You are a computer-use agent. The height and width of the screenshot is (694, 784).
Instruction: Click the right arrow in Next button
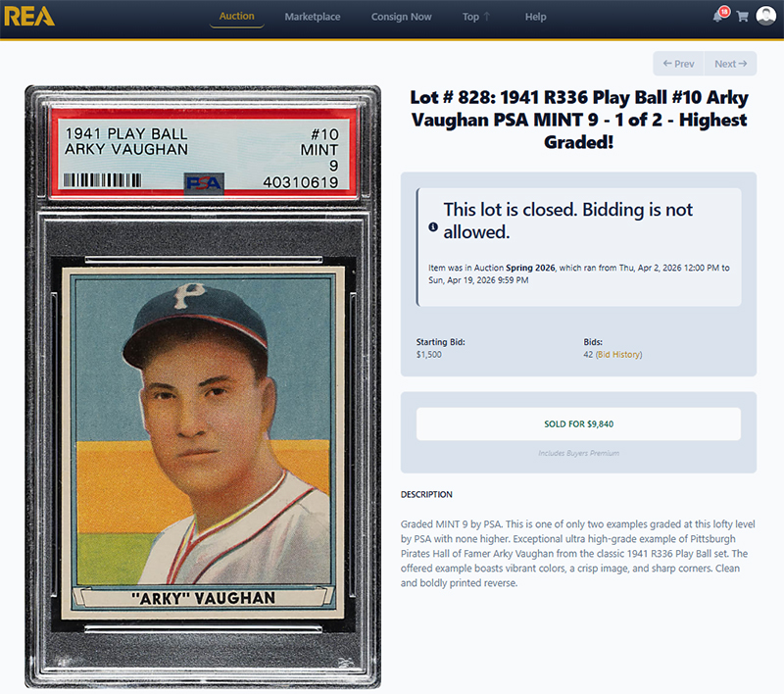(x=743, y=64)
